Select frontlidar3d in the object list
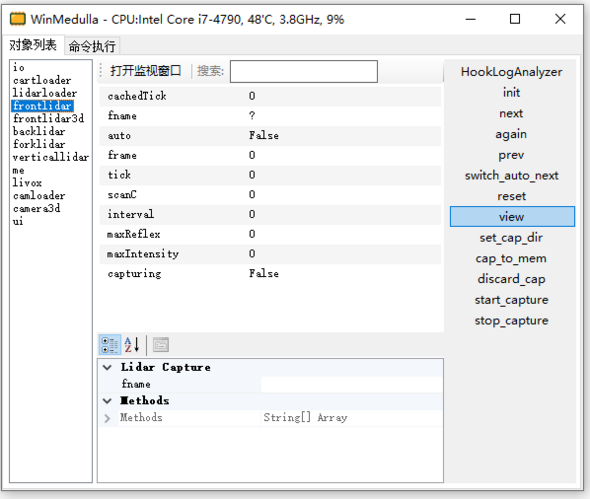The image size is (590, 499). (x=49, y=119)
